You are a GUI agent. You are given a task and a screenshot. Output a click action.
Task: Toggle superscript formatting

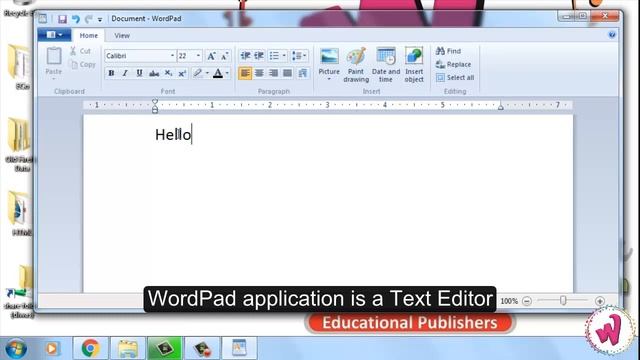coord(182,73)
